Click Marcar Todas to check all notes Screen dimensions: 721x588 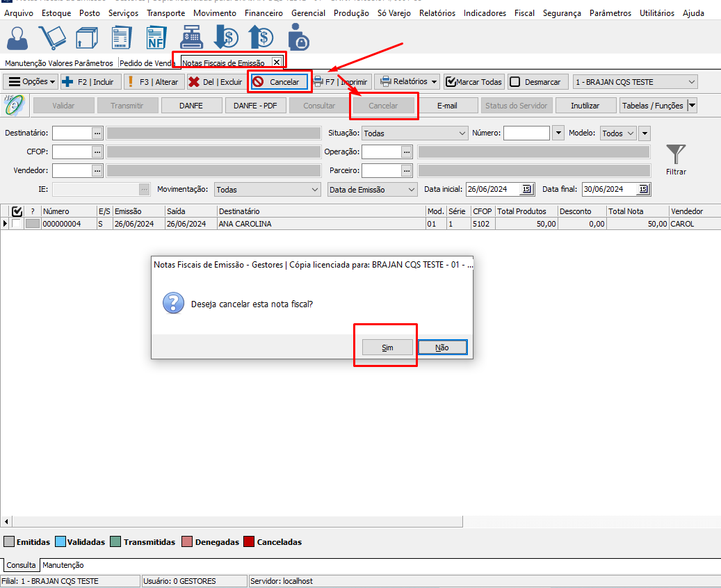[x=473, y=82]
